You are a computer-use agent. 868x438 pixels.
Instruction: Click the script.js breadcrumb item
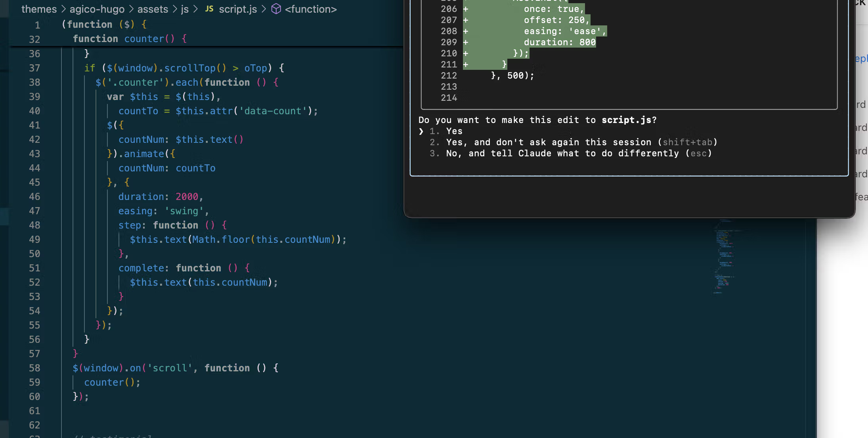click(x=238, y=9)
